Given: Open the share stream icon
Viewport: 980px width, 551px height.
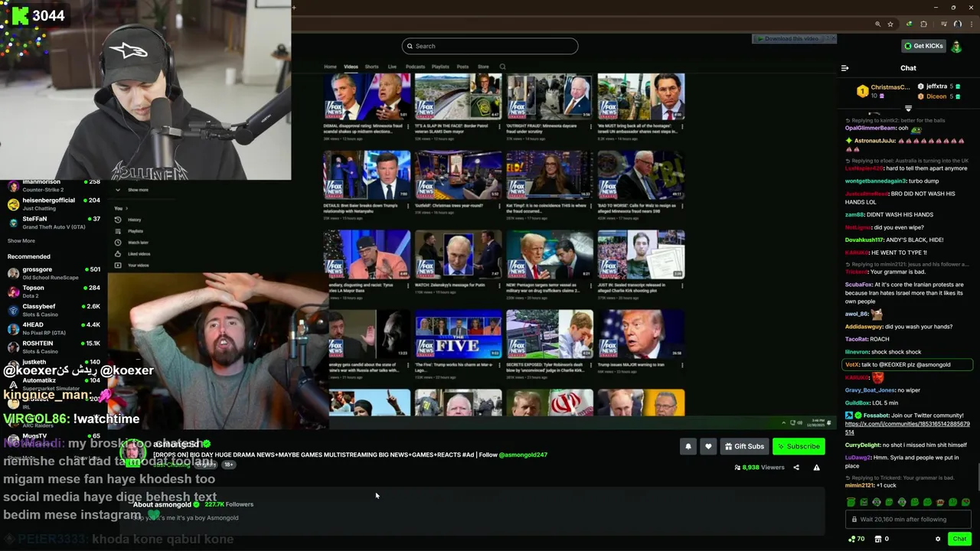Looking at the screenshot, I should 796,468.
